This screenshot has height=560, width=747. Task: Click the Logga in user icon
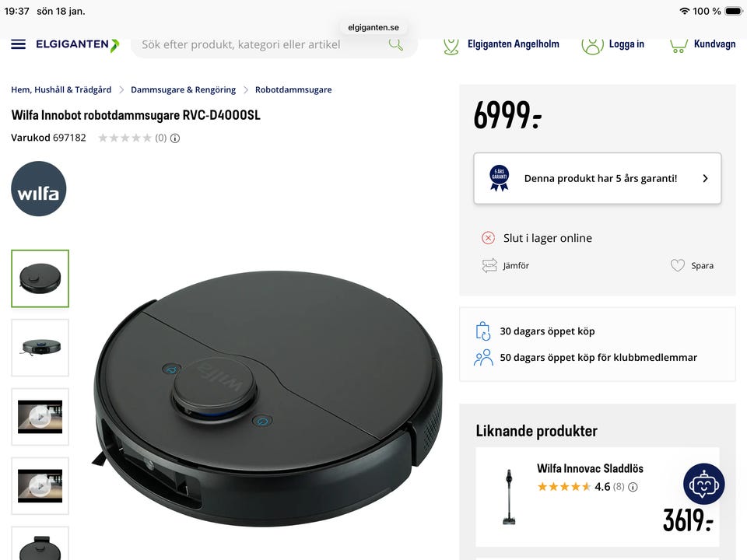point(592,45)
